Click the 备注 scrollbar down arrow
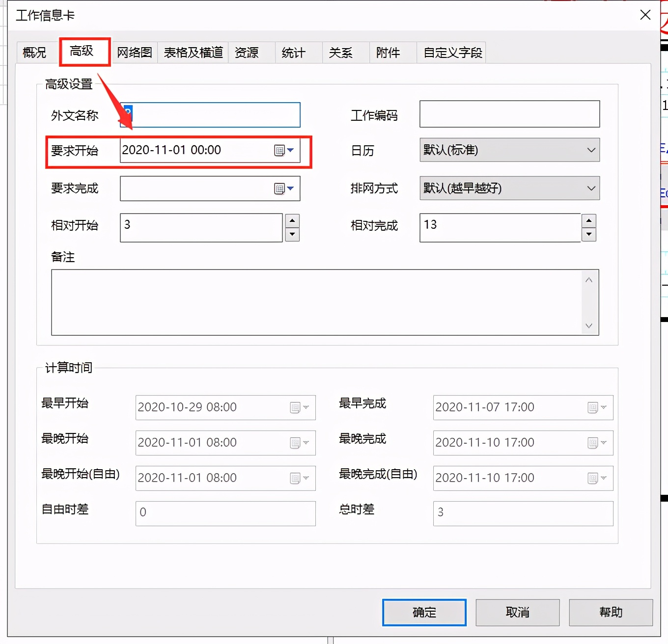668x644 pixels. click(x=588, y=325)
